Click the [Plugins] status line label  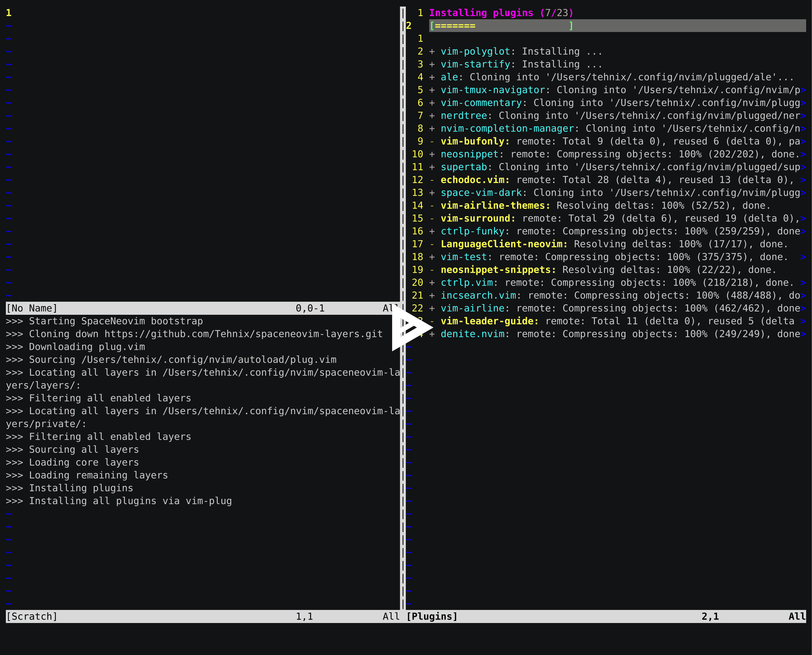coord(432,616)
